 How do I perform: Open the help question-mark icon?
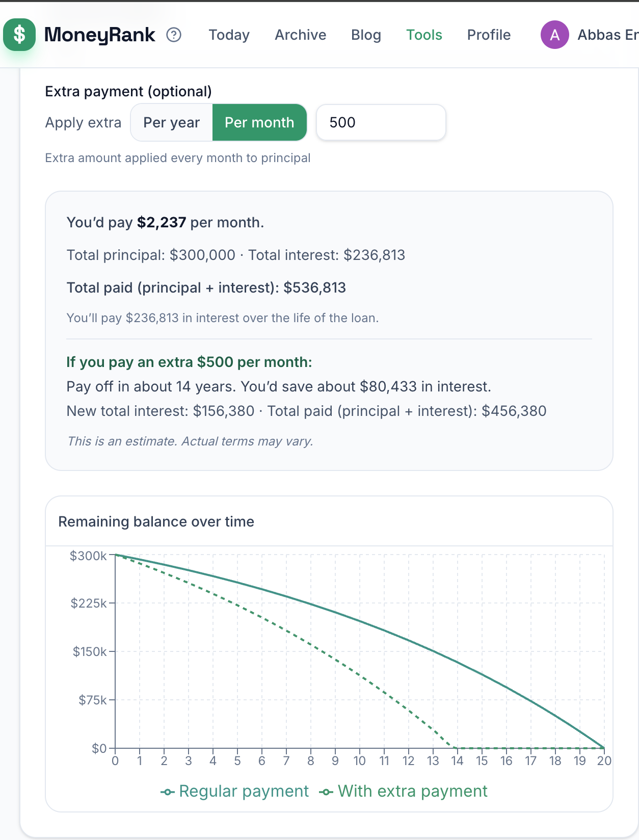coord(174,35)
